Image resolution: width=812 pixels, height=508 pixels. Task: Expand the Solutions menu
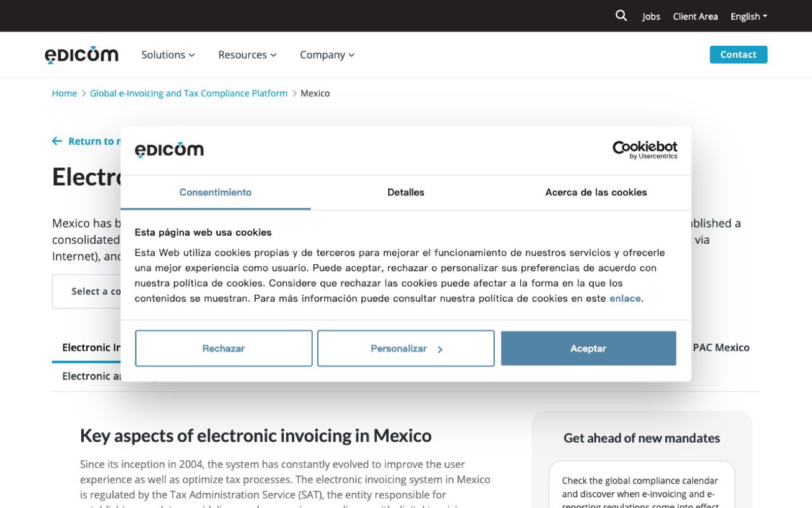click(167, 55)
